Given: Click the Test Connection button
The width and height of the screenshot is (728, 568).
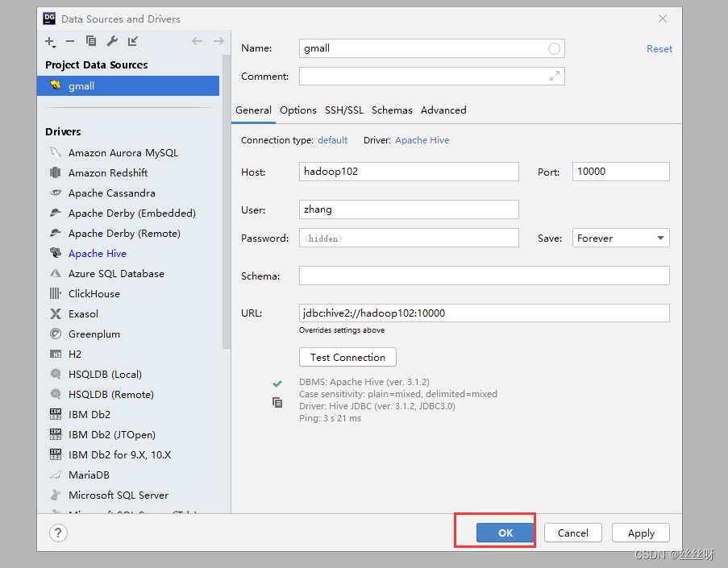Looking at the screenshot, I should (x=347, y=358).
